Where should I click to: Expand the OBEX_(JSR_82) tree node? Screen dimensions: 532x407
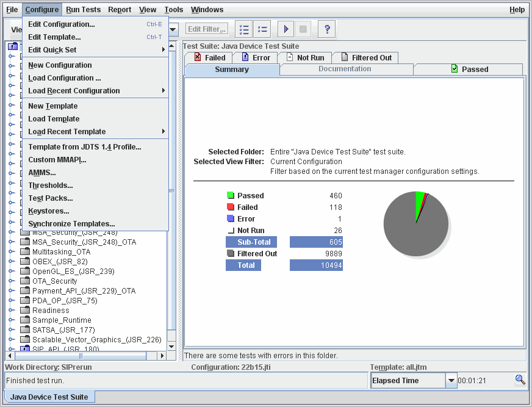point(12,261)
